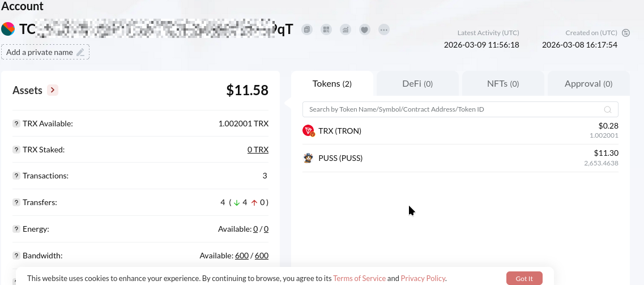
Task: Click help icon beside Energy
Action: 16,229
